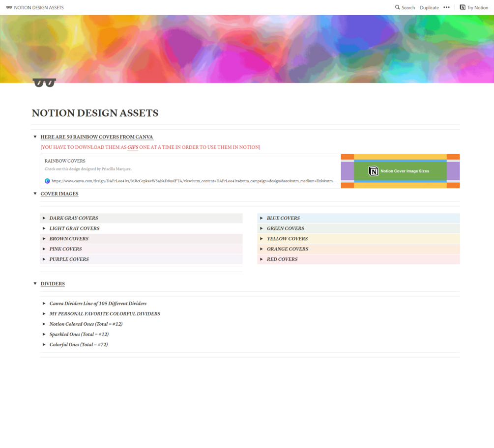This screenshot has width=494, height=448.
Task: Click 'Check out this design designed by Priscilla Marquez'
Action: (x=88, y=169)
